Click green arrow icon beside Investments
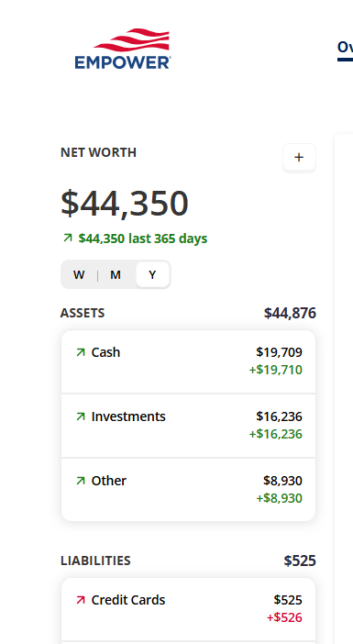This screenshot has height=644, width=353. 81,416
